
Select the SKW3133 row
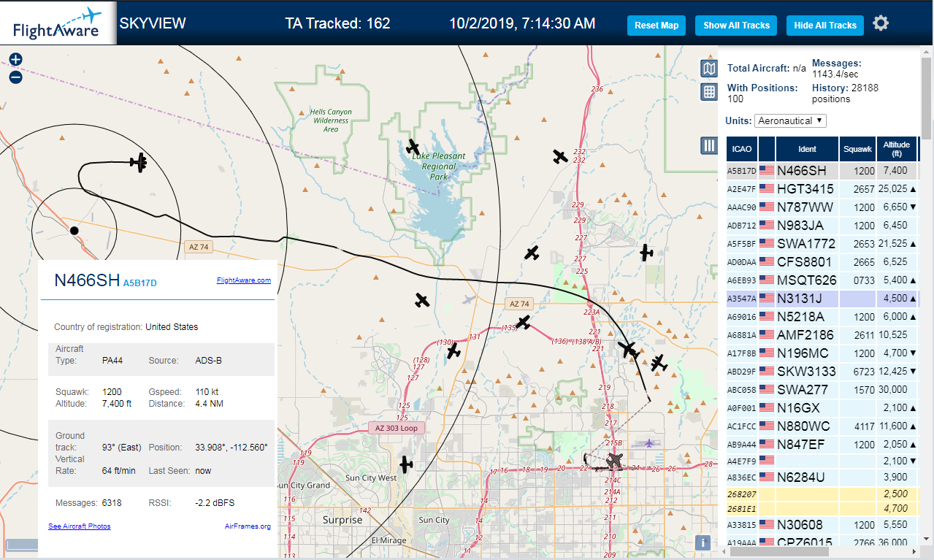[823, 372]
